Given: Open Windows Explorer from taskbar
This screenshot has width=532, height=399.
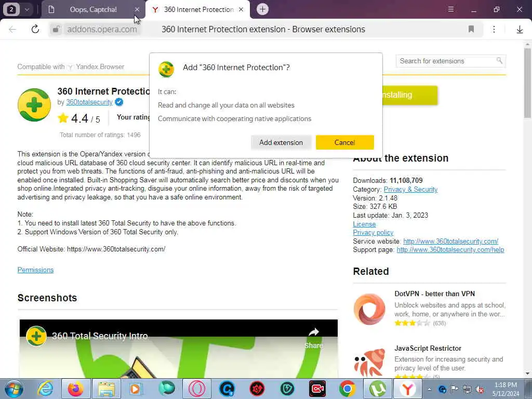Looking at the screenshot, I should click(106, 389).
